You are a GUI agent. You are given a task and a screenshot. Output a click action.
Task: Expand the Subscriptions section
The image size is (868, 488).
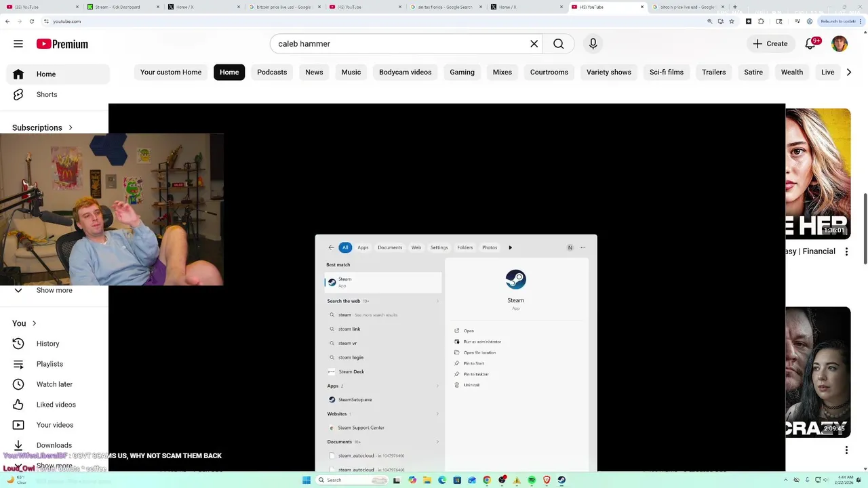[x=42, y=127]
